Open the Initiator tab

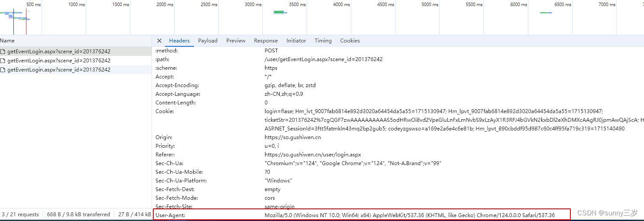296,41
